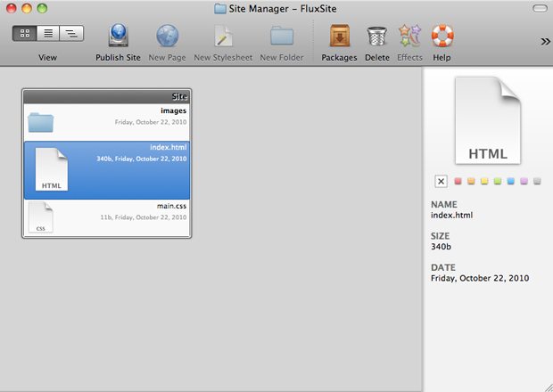The image size is (553, 392).
Task: Click the New Page toolbar icon
Action: (x=167, y=36)
